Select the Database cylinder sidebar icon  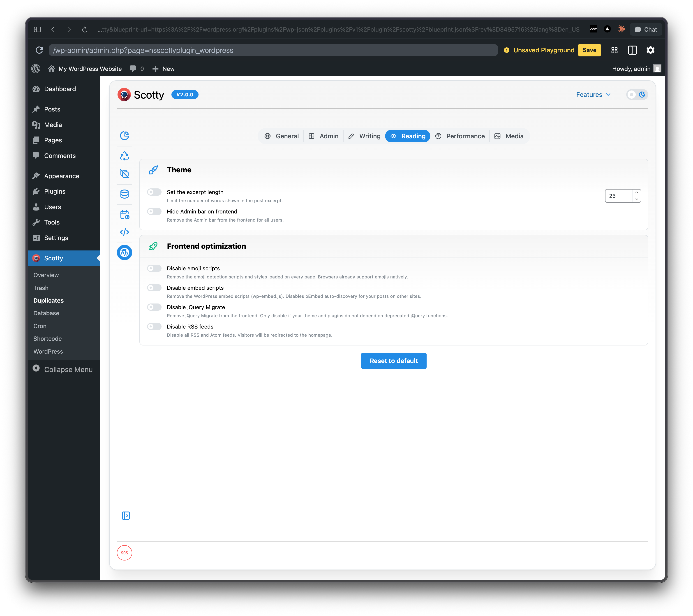pos(125,194)
